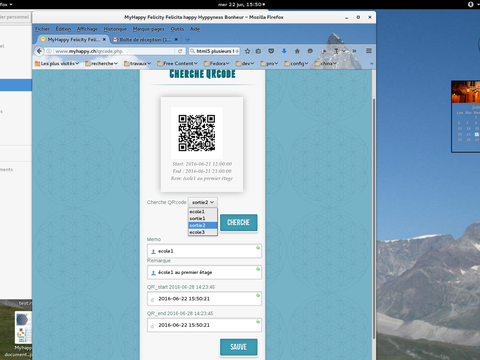The image size is (480, 360).
Task: Click the CHERCHE button
Action: (x=239, y=222)
